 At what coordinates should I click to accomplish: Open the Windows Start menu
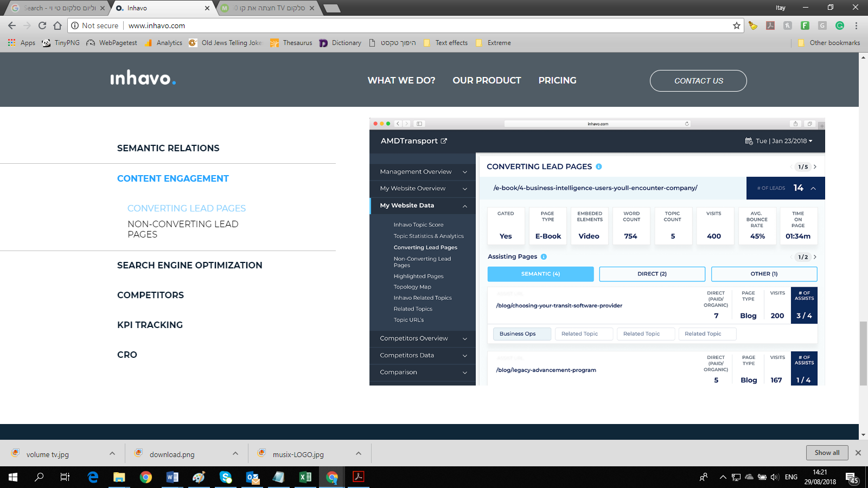tap(13, 477)
